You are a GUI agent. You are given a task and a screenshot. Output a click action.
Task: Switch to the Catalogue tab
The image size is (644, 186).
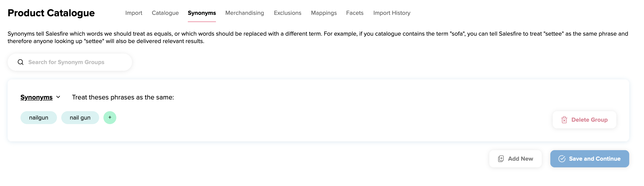tap(165, 13)
